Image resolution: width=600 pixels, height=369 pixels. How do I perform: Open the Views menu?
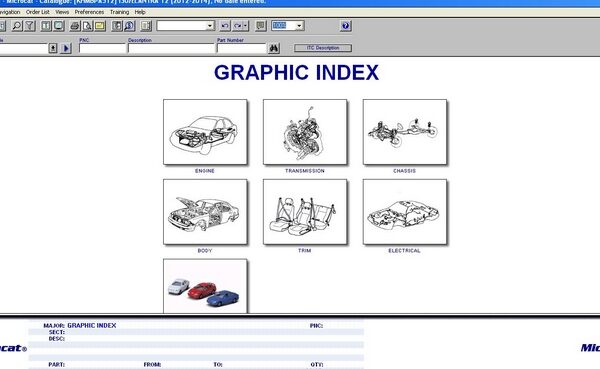(62, 12)
